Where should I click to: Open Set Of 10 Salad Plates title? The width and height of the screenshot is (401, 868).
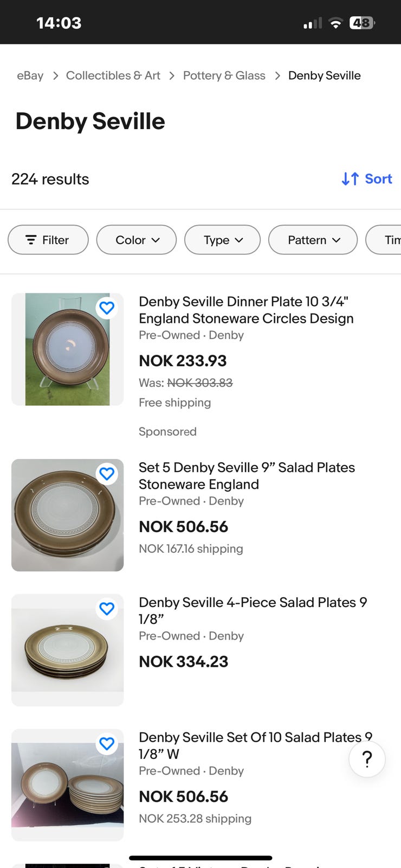249,745
